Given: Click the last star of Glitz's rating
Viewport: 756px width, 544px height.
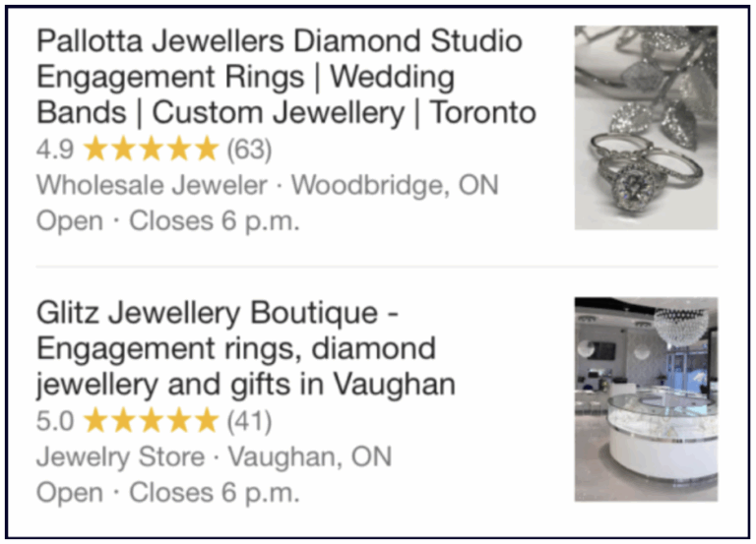Looking at the screenshot, I should pyautogui.click(x=206, y=421).
